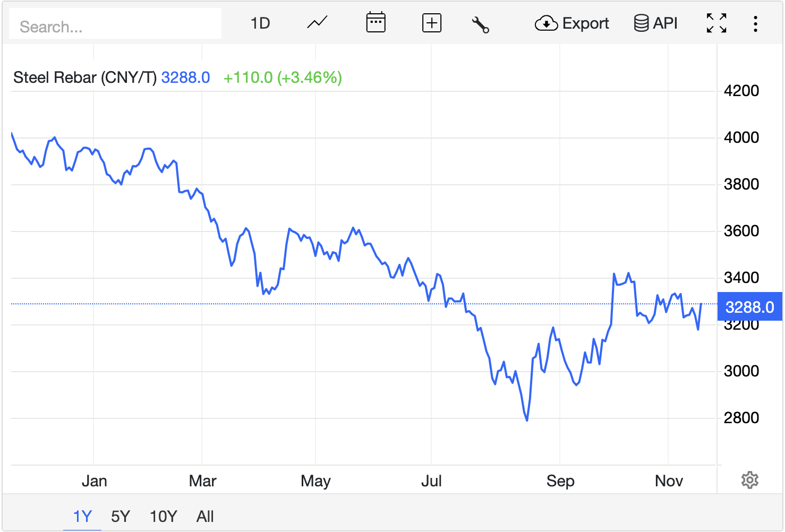
Task: Click the Steel Rebar (CNY/T) title
Action: coord(85,78)
